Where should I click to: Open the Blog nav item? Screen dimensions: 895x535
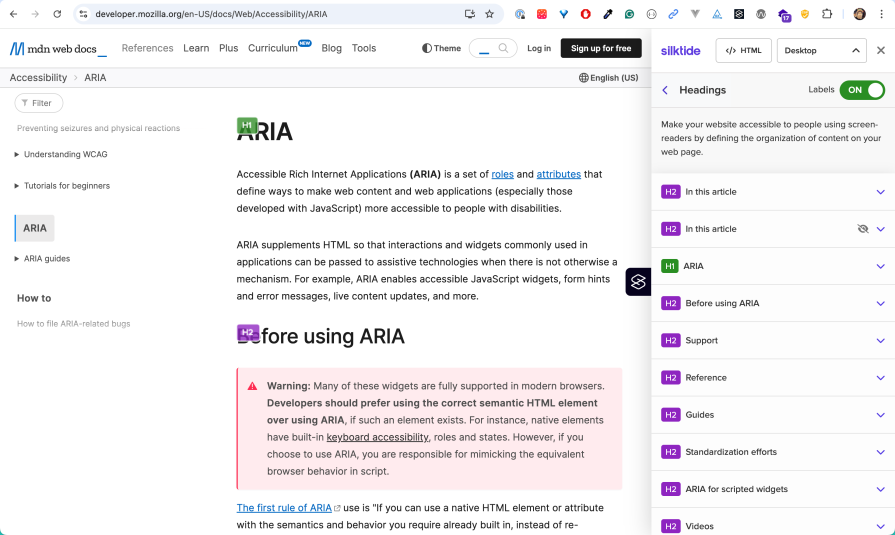coord(331,48)
